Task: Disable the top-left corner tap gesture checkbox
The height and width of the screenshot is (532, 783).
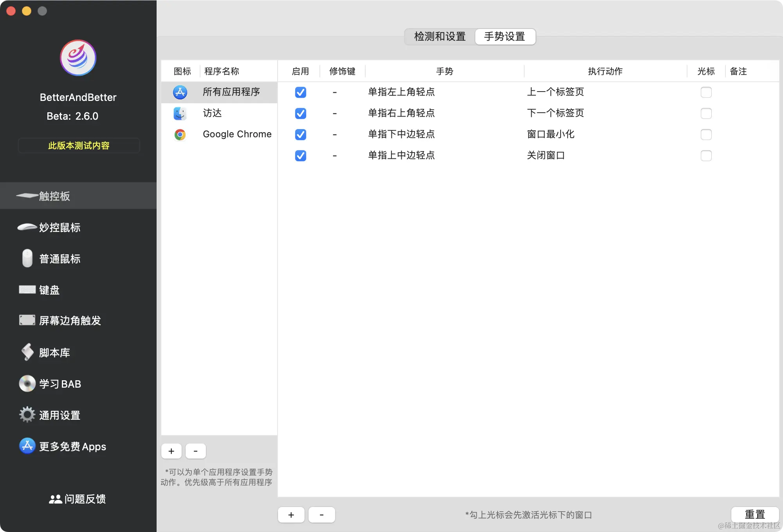Action: pos(300,92)
